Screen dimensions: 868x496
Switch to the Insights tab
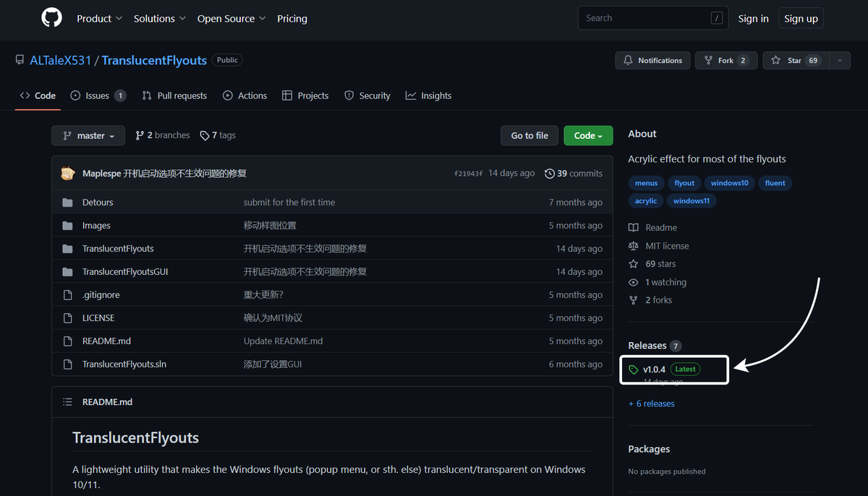coord(428,95)
